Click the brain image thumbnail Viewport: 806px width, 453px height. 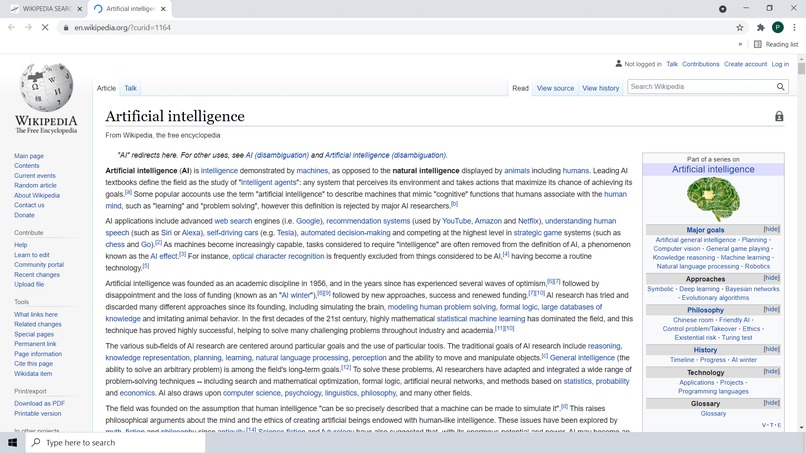(713, 199)
